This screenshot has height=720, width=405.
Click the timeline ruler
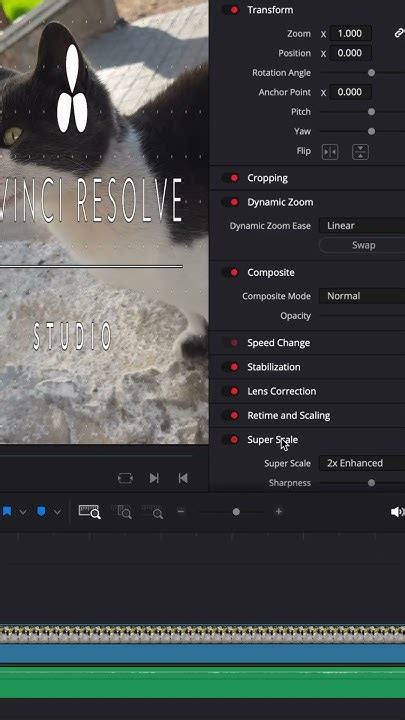202,536
